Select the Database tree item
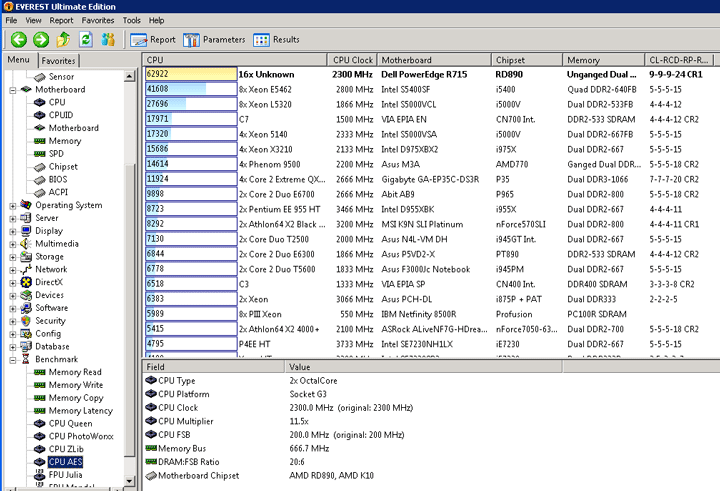This screenshot has width=720, height=491. pos(52,347)
